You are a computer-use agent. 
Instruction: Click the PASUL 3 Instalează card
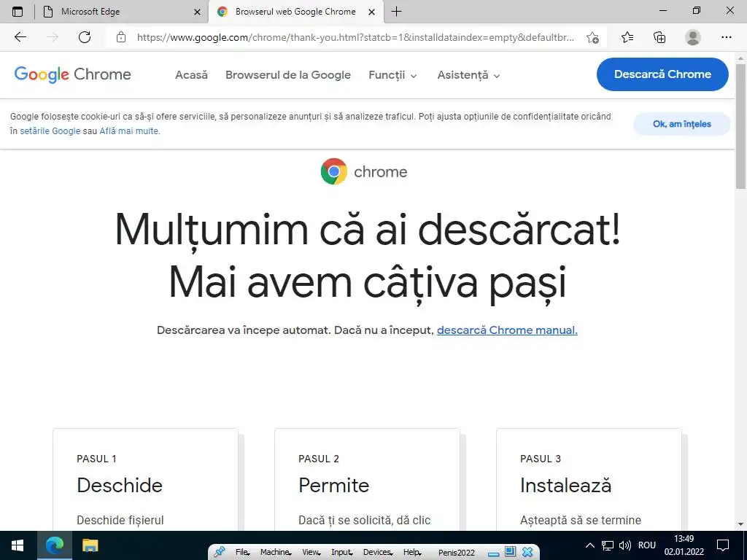click(589, 480)
